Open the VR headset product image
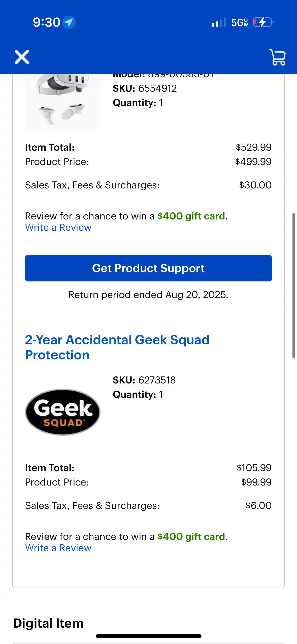 click(63, 101)
